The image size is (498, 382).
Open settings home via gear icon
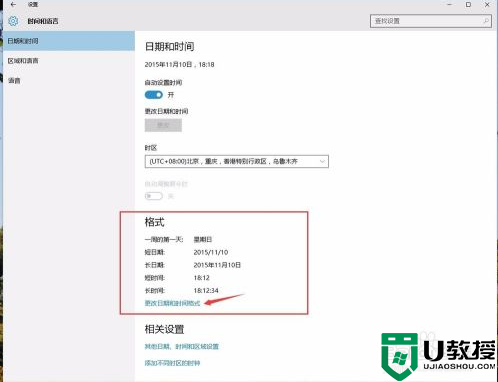point(13,21)
